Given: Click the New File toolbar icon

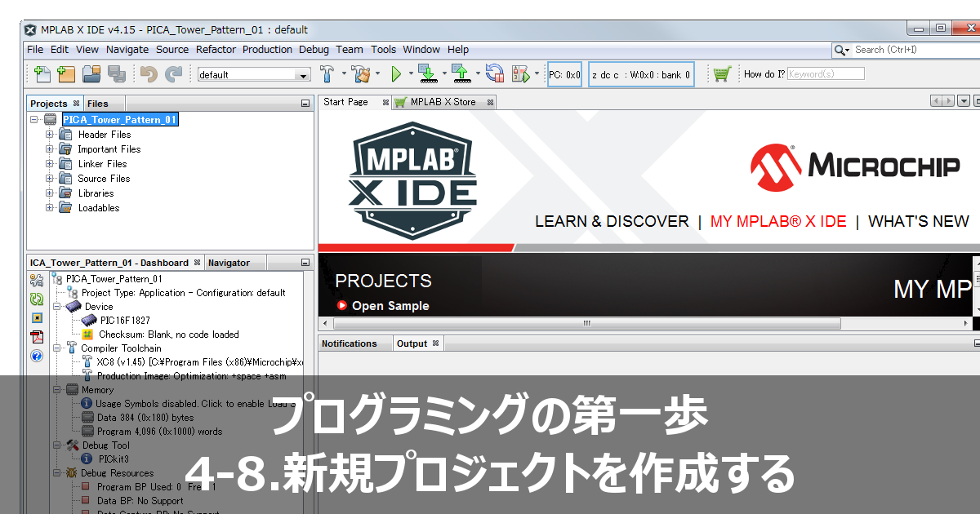Looking at the screenshot, I should 43,74.
